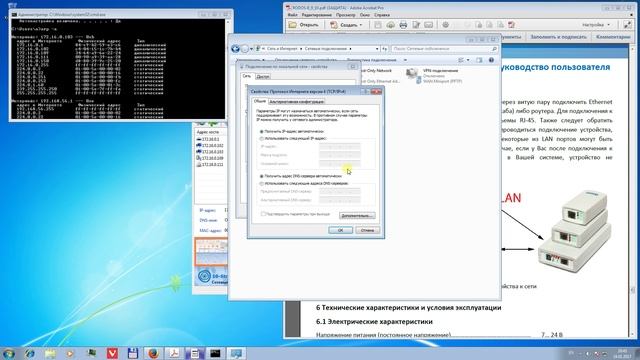Switch to command prompt from taskbar
The image size is (640, 360).
(215, 353)
